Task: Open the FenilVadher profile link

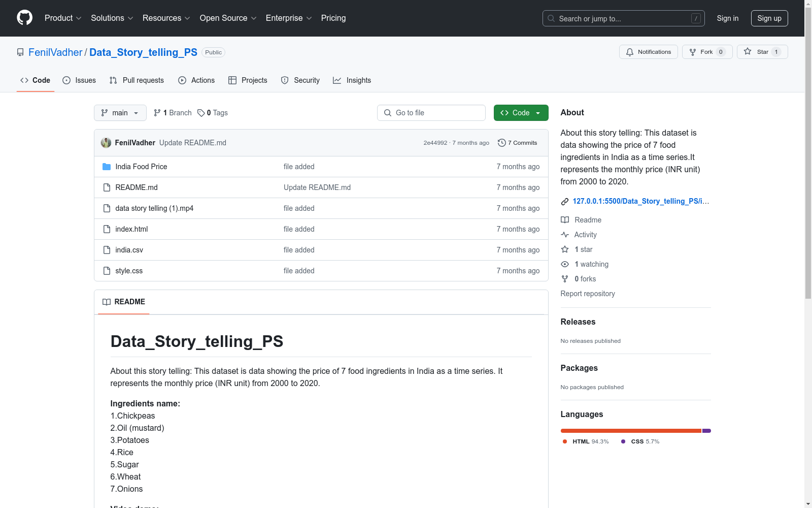Action: (x=55, y=52)
